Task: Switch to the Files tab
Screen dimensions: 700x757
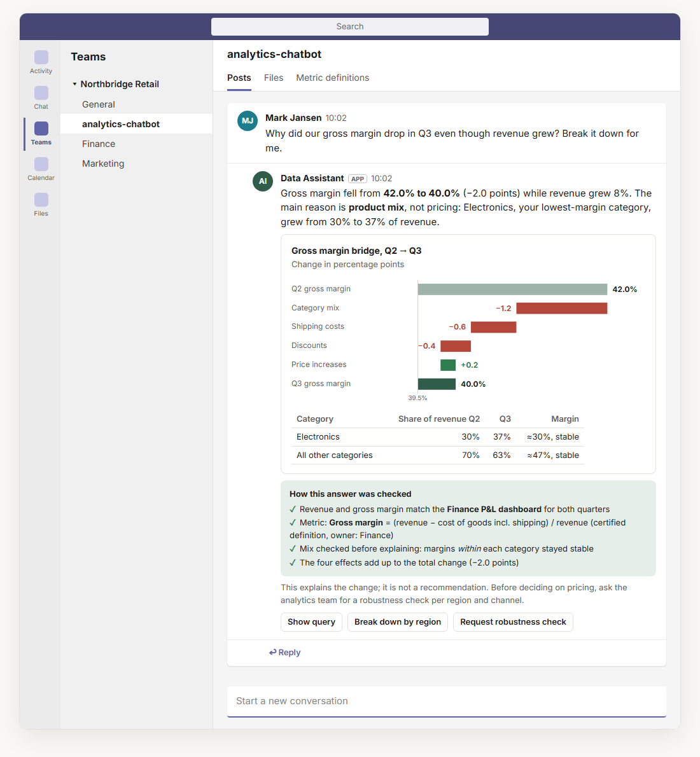Action: coord(274,78)
